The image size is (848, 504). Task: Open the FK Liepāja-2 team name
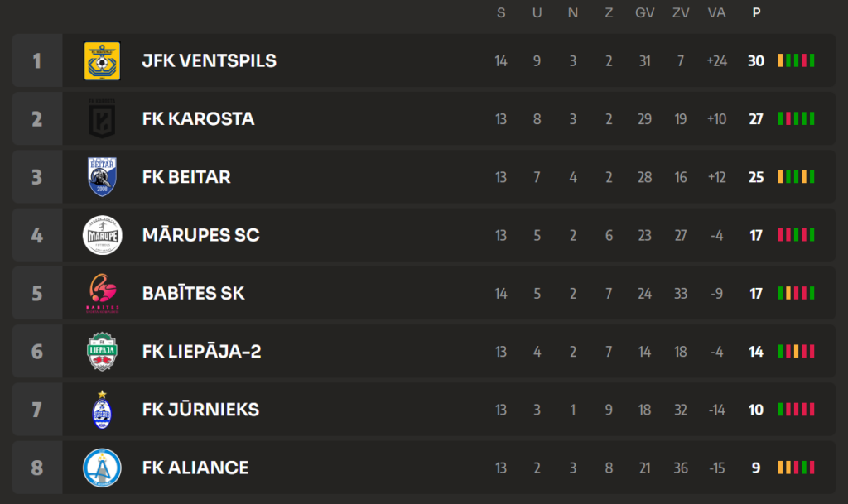[201, 352]
